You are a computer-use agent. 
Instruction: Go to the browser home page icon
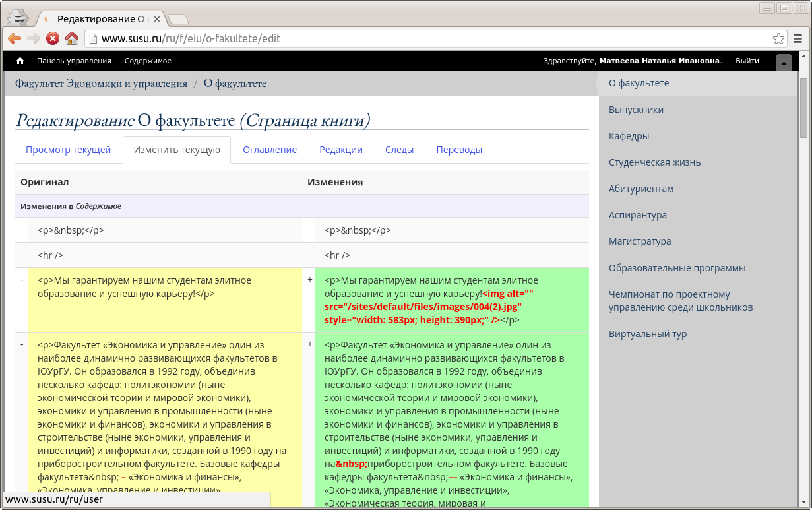tap(72, 38)
